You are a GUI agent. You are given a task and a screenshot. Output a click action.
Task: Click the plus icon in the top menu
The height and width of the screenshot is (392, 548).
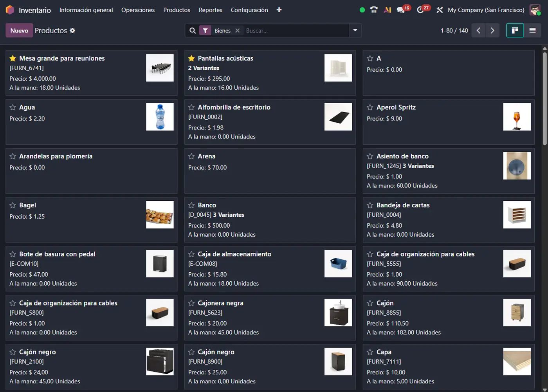click(279, 10)
